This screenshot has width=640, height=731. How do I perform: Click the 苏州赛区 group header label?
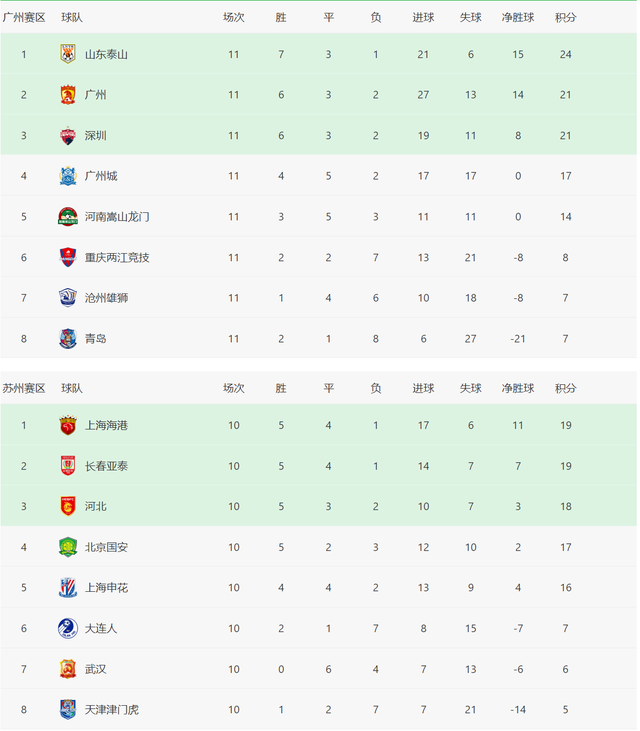24,388
